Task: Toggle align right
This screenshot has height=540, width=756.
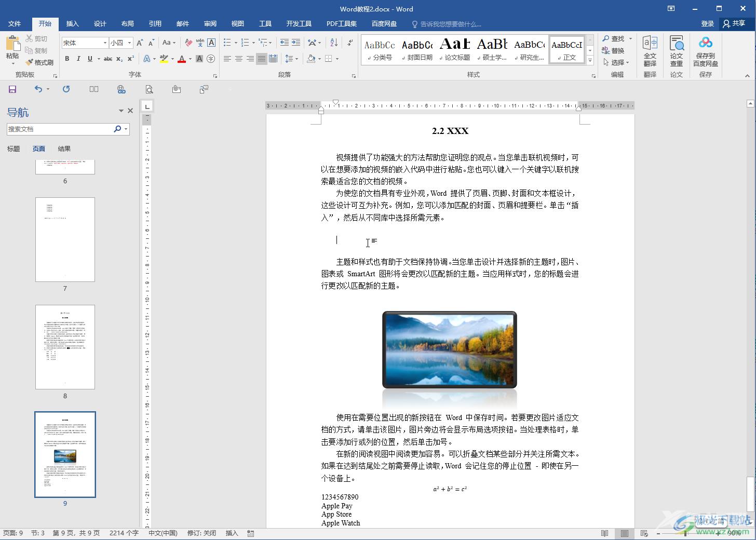Action: click(250, 59)
